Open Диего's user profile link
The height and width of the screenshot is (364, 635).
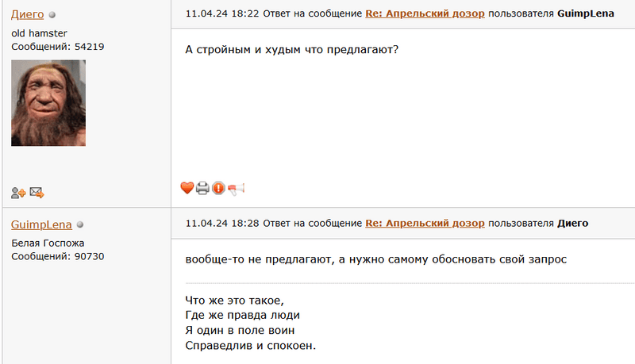coord(27,13)
